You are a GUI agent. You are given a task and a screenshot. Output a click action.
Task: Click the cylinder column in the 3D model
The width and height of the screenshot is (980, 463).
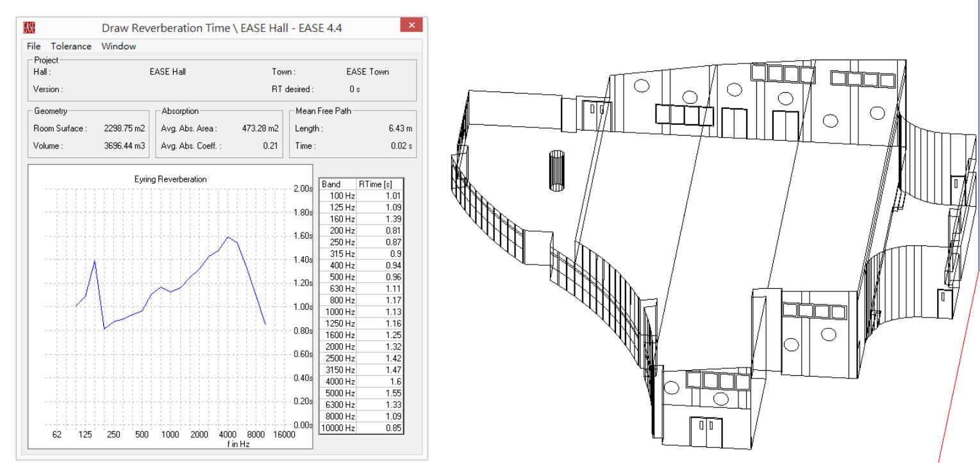point(557,171)
